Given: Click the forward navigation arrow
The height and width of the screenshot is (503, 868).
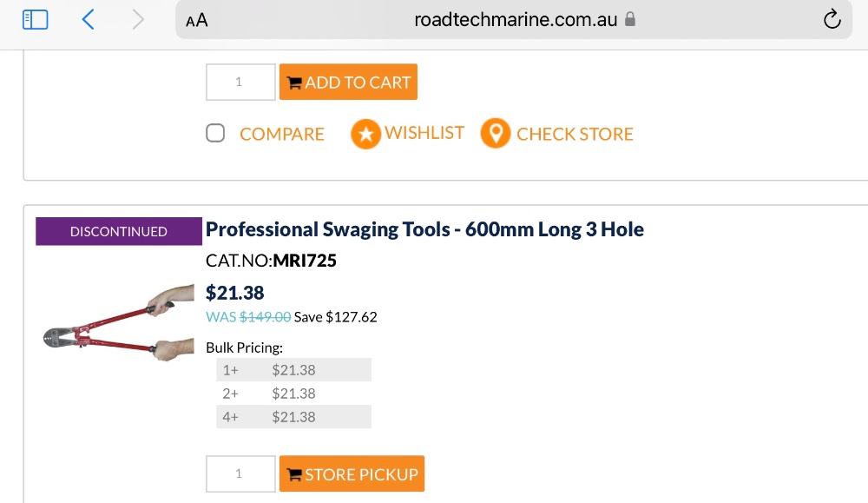Looking at the screenshot, I should pos(138,19).
